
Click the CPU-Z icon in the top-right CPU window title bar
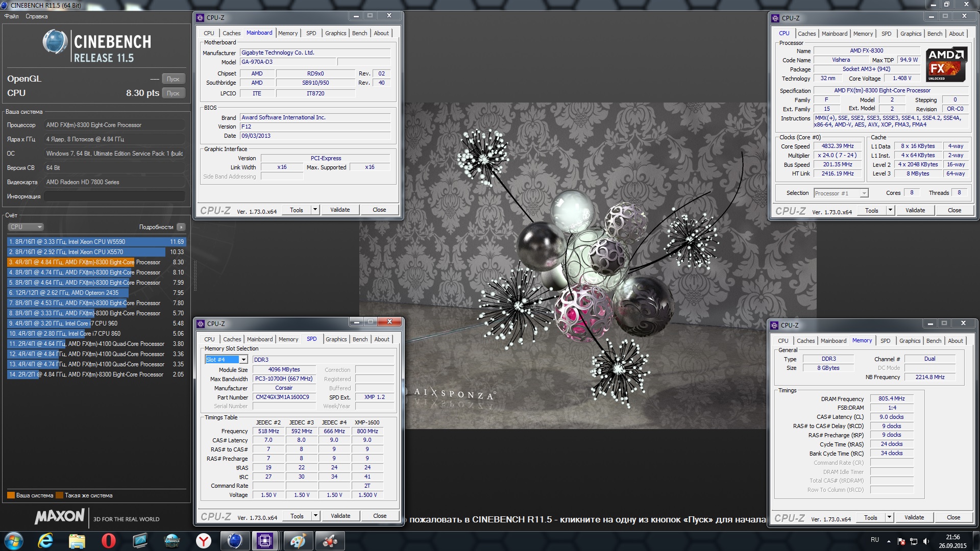[x=775, y=18]
